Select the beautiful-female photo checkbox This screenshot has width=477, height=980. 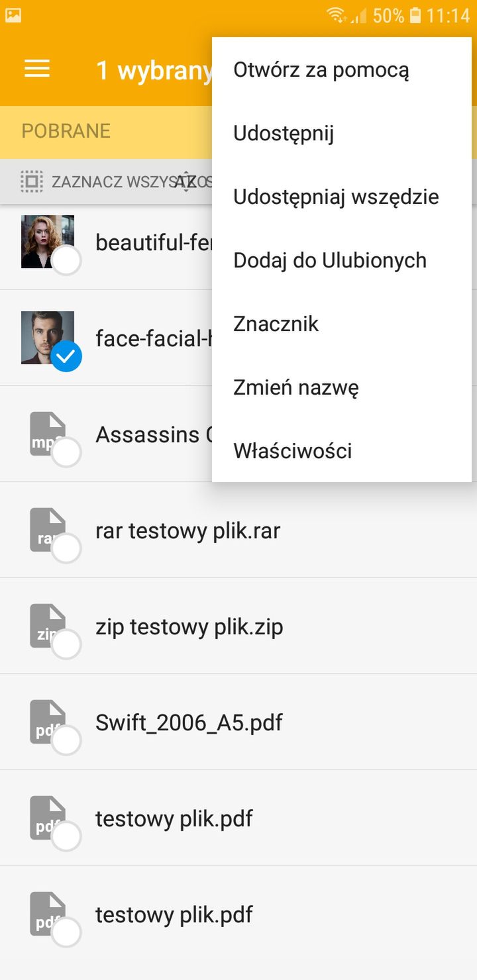point(66,260)
